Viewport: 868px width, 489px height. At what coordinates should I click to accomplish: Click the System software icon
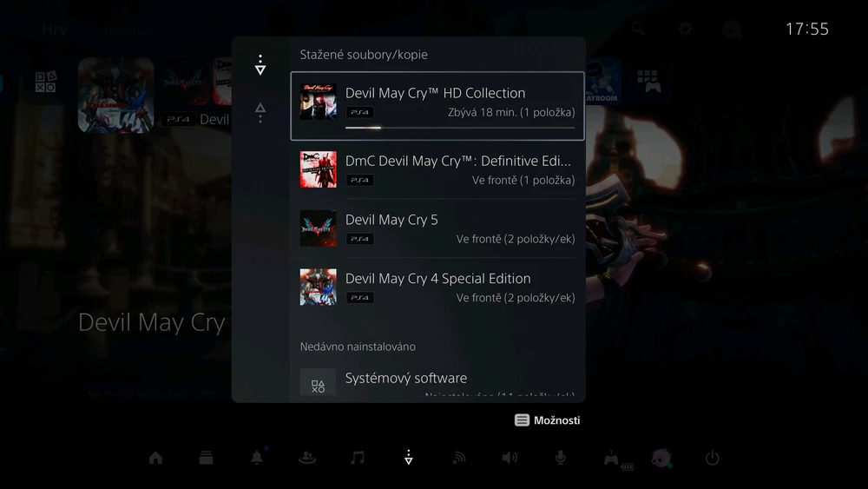point(319,383)
